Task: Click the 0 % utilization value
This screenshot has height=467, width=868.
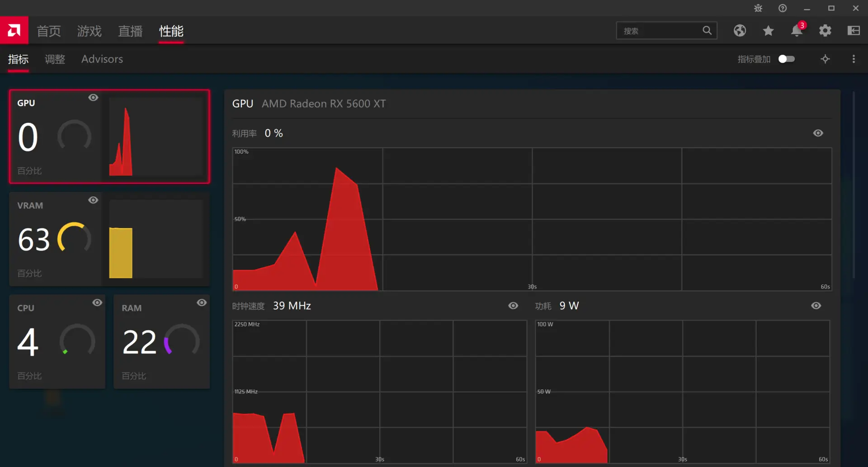Action: pyautogui.click(x=274, y=133)
